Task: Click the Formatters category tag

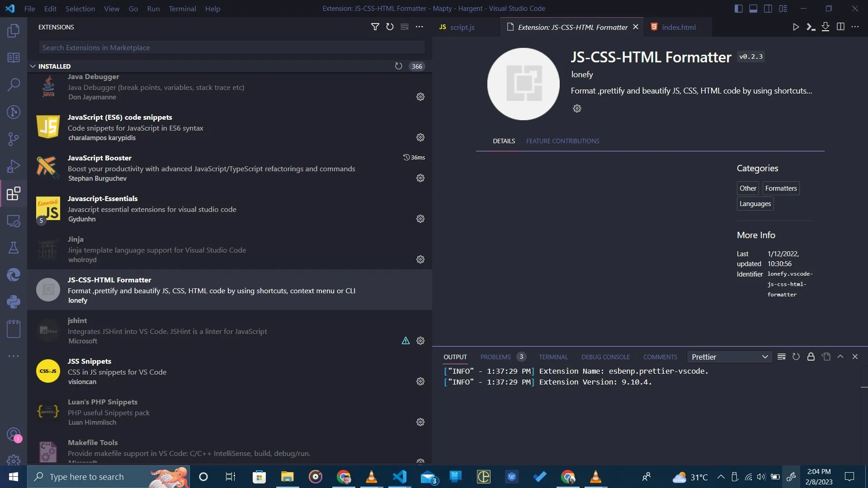Action: 781,188
